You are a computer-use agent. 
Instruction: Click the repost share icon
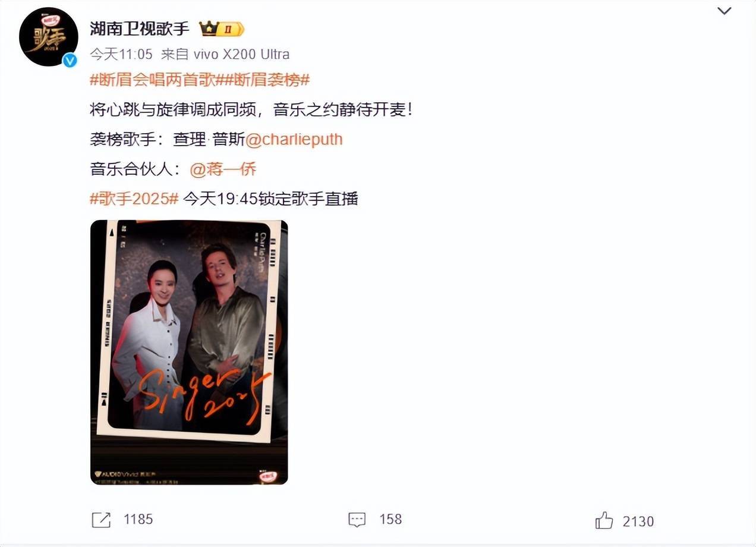point(102,520)
